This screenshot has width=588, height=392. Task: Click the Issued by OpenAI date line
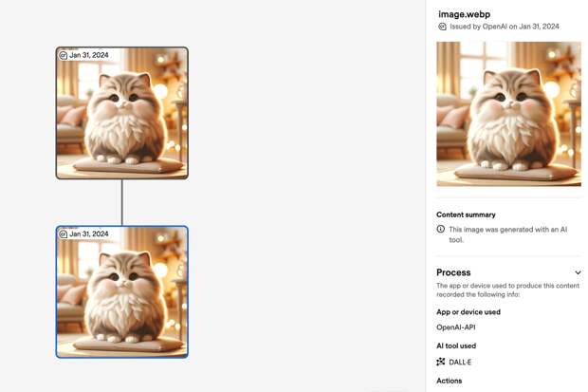(x=505, y=27)
